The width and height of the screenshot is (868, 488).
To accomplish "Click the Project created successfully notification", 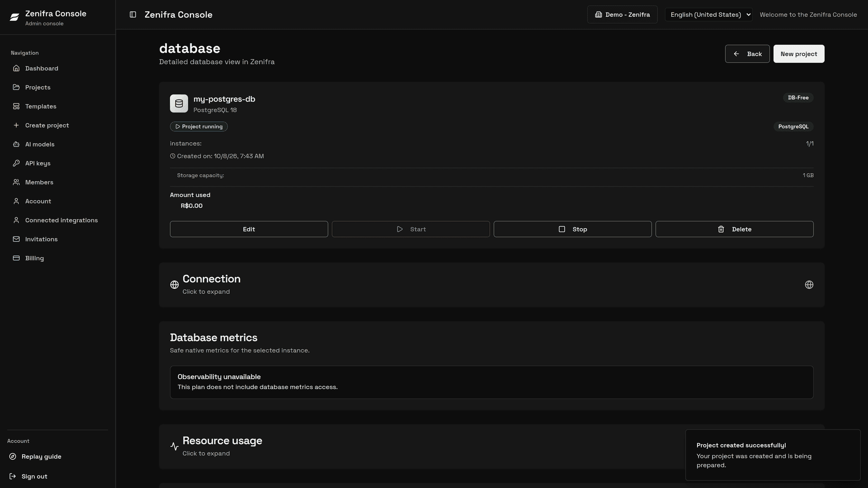I will click(x=773, y=455).
